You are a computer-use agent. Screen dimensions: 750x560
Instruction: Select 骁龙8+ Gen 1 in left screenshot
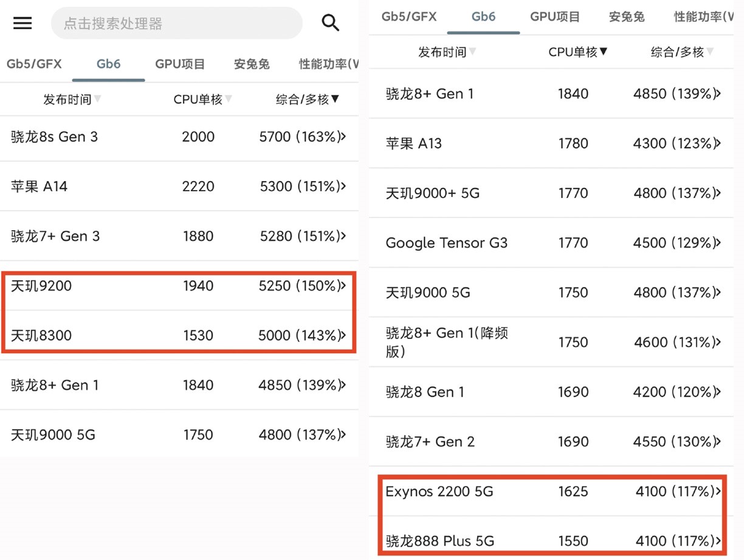click(55, 385)
